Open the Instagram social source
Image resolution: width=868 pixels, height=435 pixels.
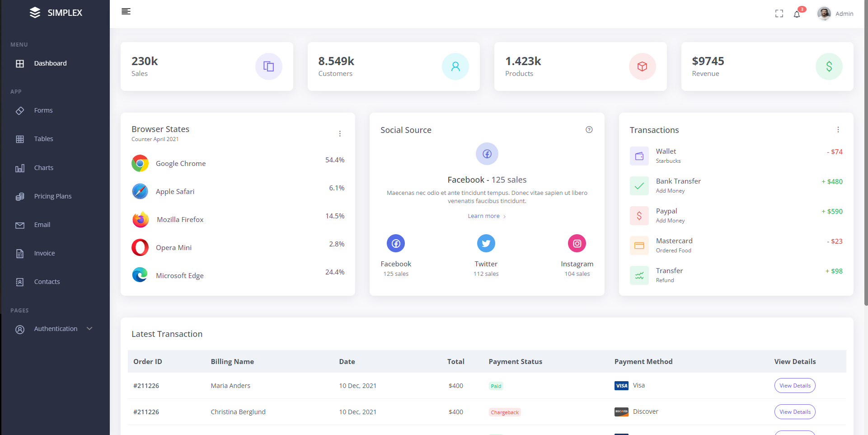[x=577, y=243]
